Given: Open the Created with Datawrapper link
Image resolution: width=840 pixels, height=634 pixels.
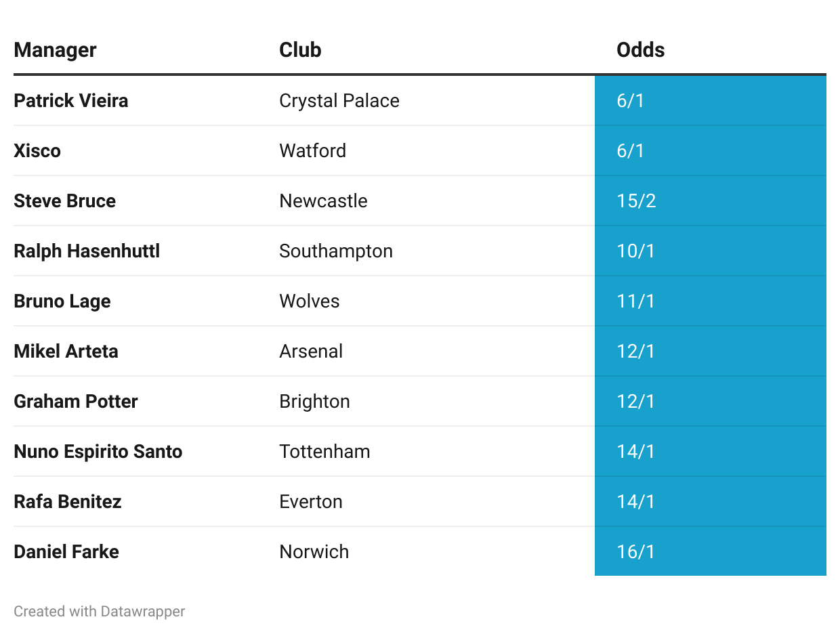Looking at the screenshot, I should [x=100, y=612].
